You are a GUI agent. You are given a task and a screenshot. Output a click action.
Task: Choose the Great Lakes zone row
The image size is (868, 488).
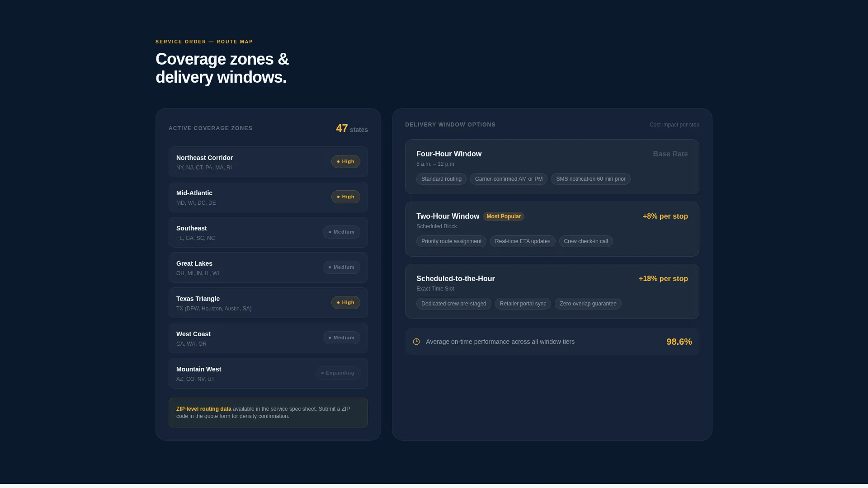268,267
